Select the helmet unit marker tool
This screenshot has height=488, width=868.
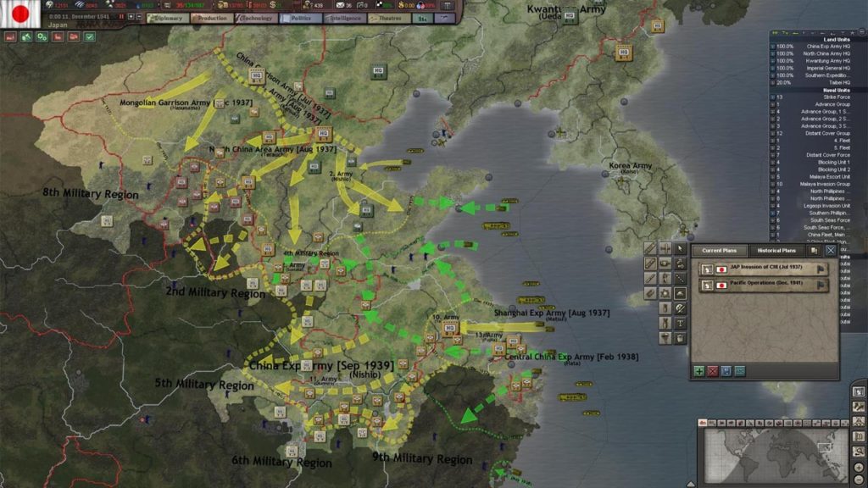click(680, 292)
